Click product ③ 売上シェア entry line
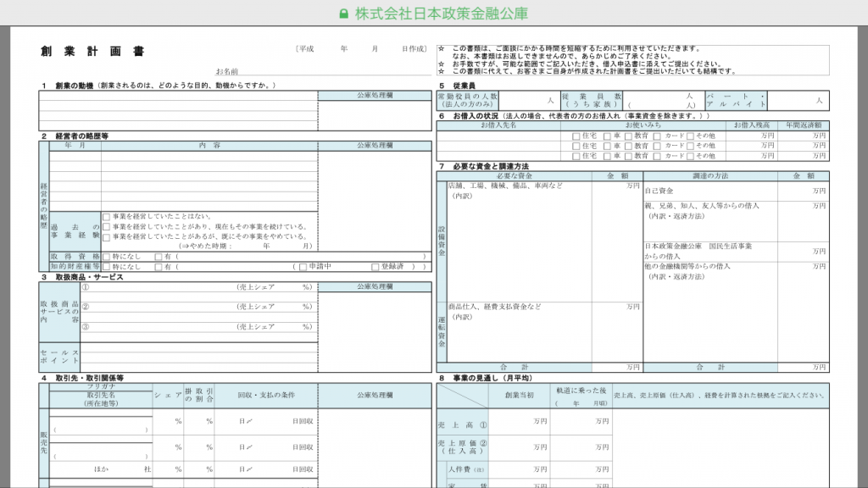 [199, 327]
